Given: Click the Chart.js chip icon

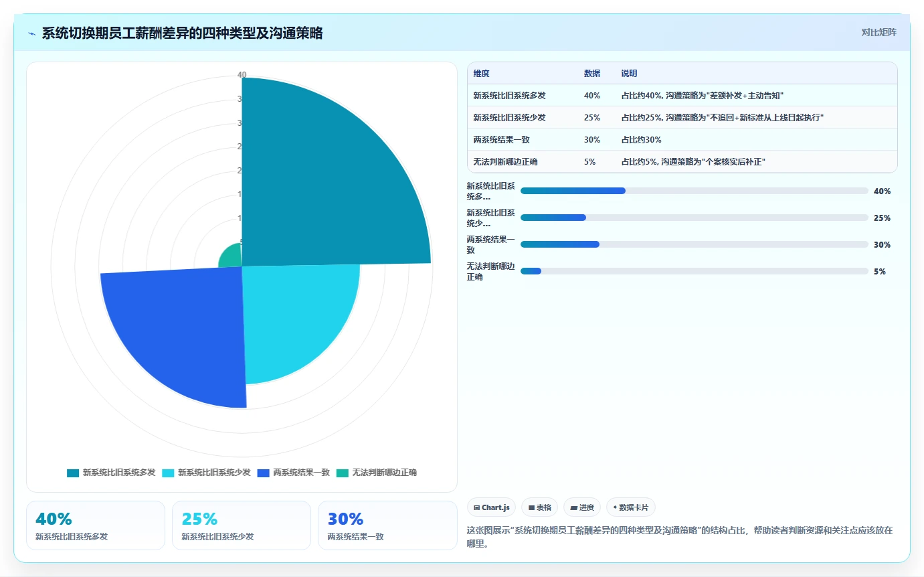Looking at the screenshot, I should [x=476, y=508].
